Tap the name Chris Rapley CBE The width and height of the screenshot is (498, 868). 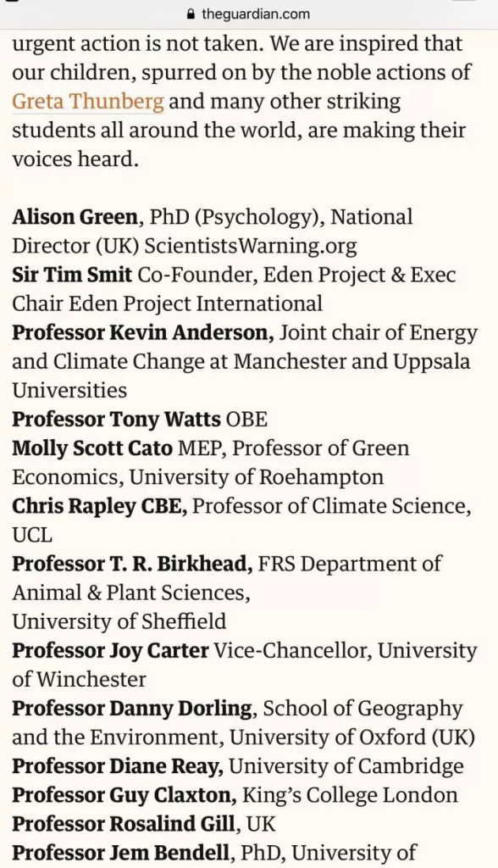(x=100, y=506)
